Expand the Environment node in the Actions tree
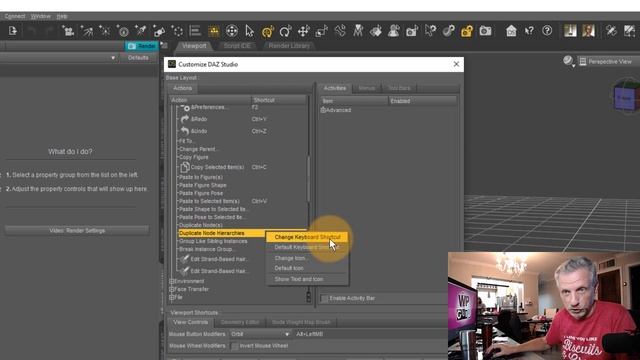The height and width of the screenshot is (360, 640). tap(172, 281)
